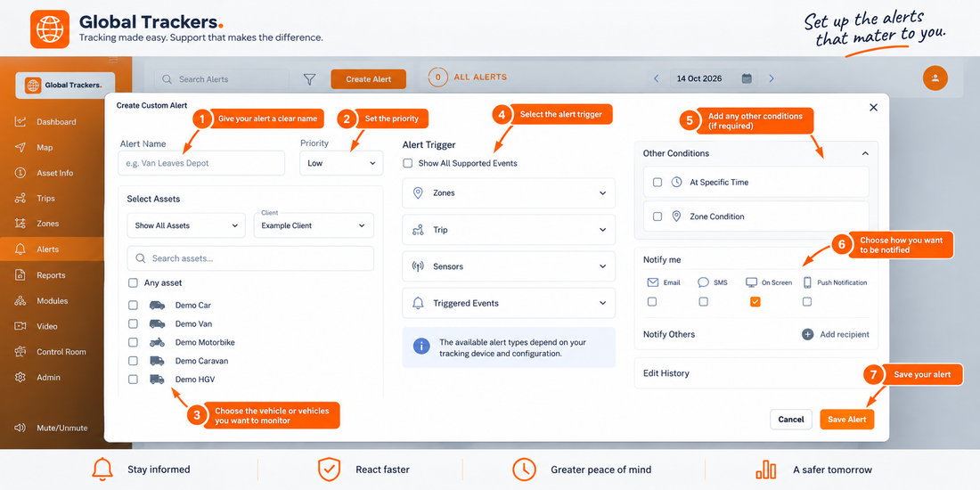The height and width of the screenshot is (490, 980).
Task: Close the Create Custom Alert dialog
Action: tap(874, 108)
